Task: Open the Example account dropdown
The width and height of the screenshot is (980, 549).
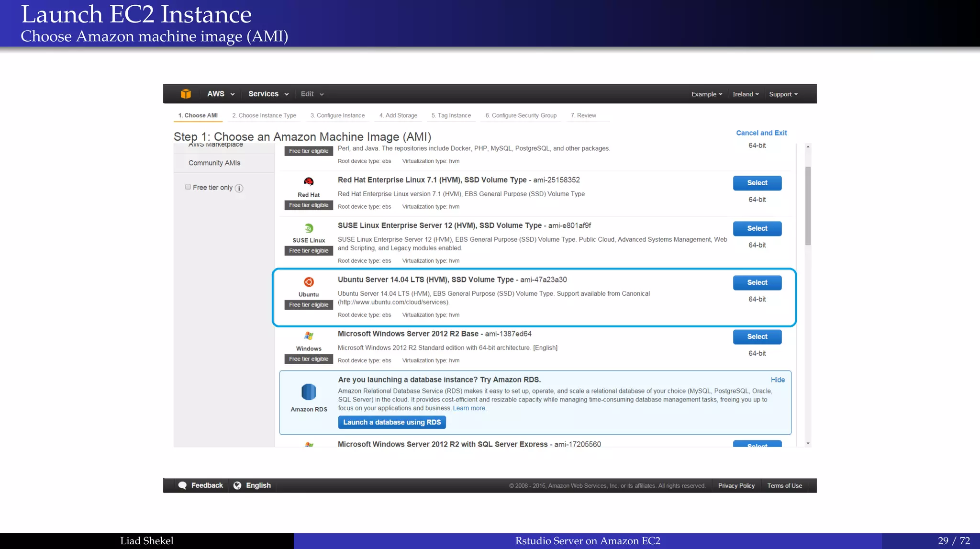Action: click(x=707, y=94)
